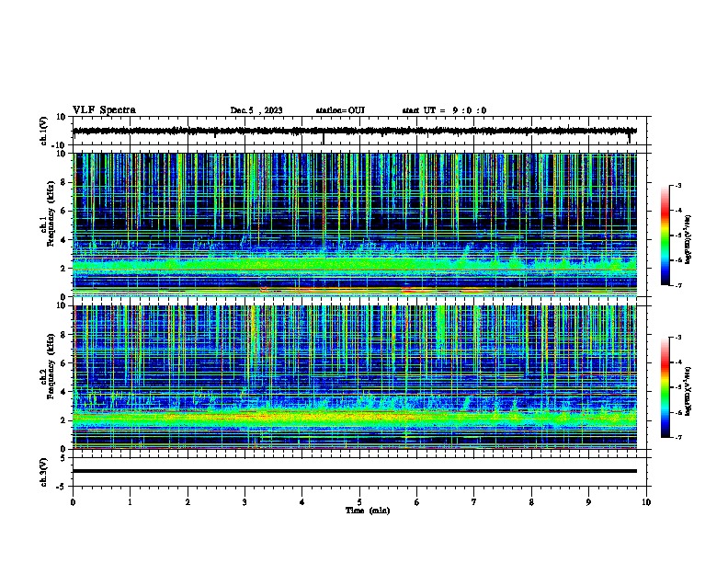Select the date text "Dec. 5, 2023"
The width and height of the screenshot is (728, 563).
coord(256,110)
